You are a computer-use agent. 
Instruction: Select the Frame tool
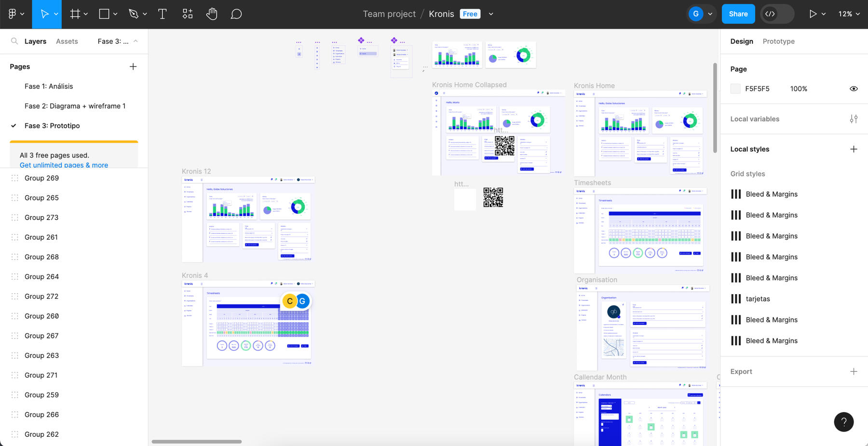pos(75,14)
